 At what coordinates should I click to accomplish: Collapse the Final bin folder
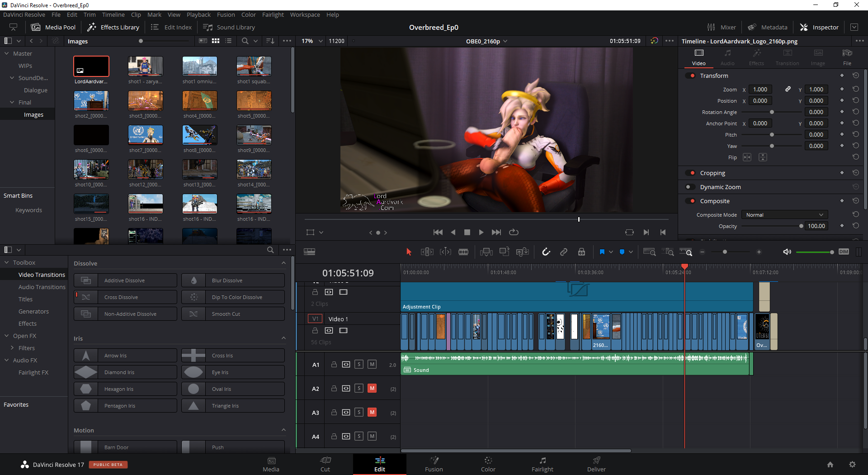(12, 102)
